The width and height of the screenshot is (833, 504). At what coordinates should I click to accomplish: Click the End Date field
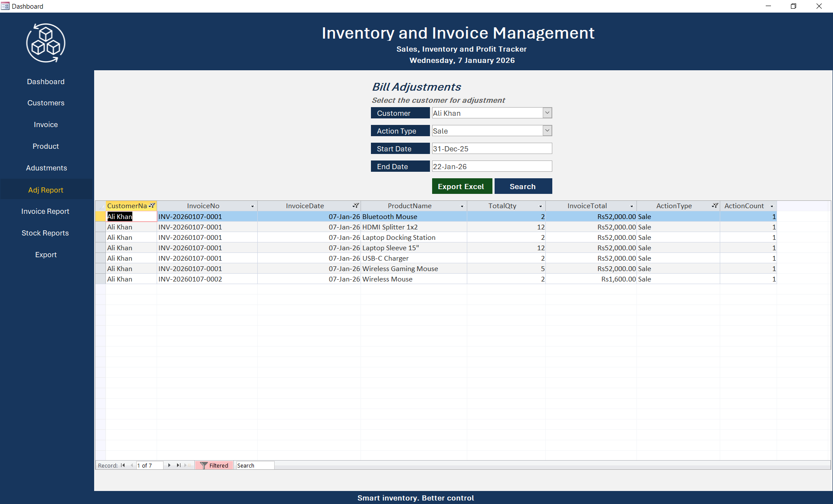click(x=492, y=166)
